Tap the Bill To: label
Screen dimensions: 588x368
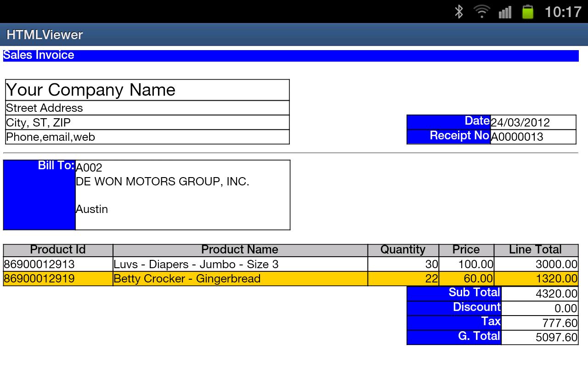[56, 166]
